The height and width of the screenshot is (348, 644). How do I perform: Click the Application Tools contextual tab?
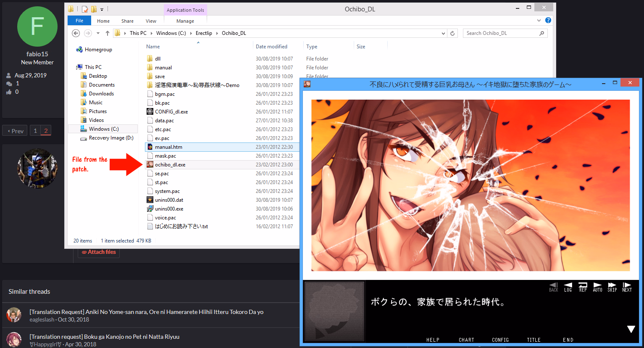(185, 10)
